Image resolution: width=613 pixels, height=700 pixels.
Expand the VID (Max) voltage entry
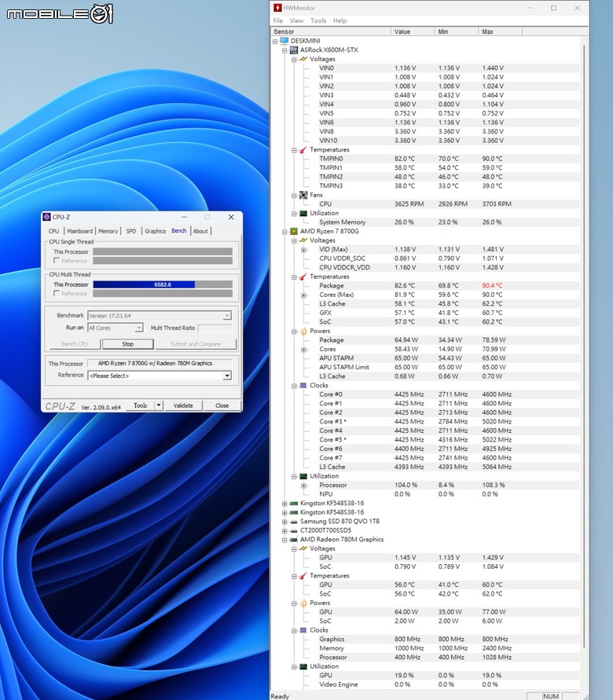click(303, 250)
